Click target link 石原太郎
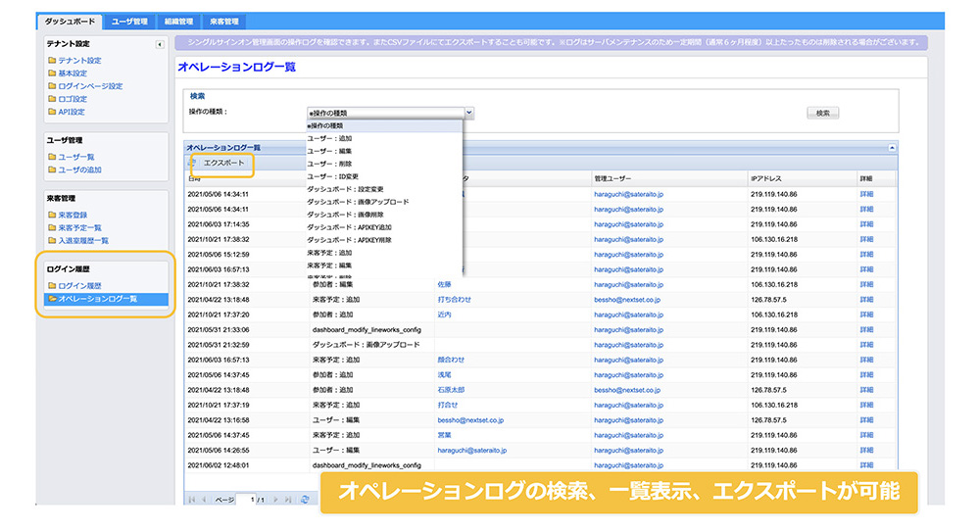The width and height of the screenshot is (980, 532). (451, 390)
